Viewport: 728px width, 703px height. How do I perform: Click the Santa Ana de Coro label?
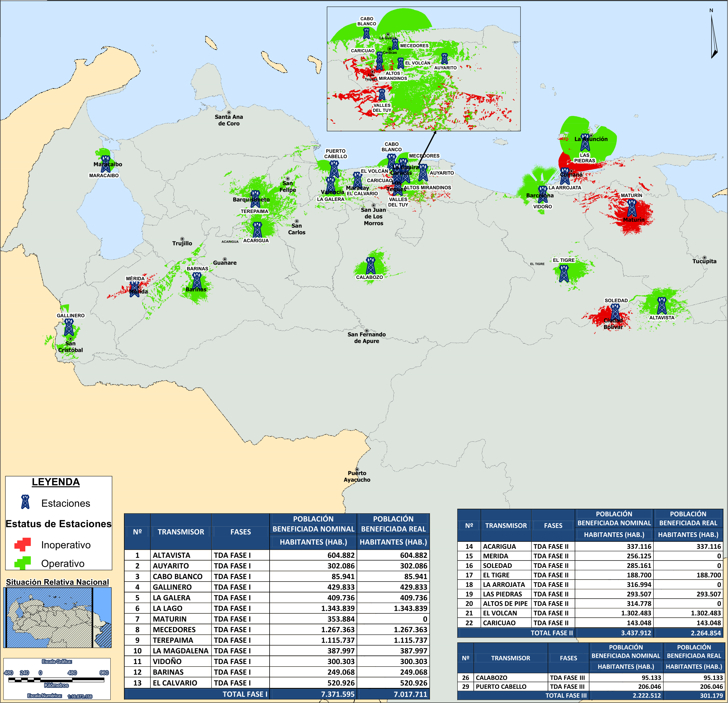229,120
